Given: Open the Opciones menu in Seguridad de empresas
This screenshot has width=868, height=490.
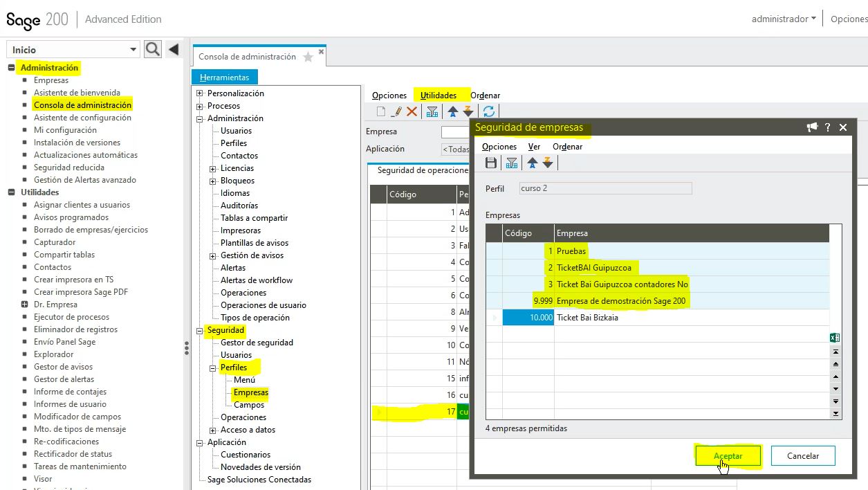Looking at the screenshot, I should (x=499, y=147).
